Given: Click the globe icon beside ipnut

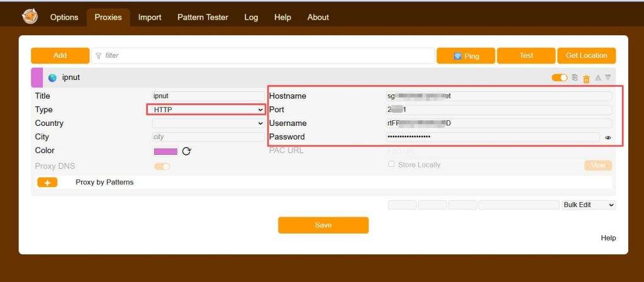Looking at the screenshot, I should point(52,78).
